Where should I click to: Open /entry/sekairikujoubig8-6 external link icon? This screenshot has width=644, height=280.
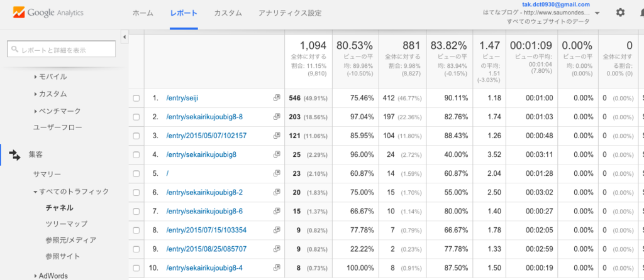click(277, 211)
